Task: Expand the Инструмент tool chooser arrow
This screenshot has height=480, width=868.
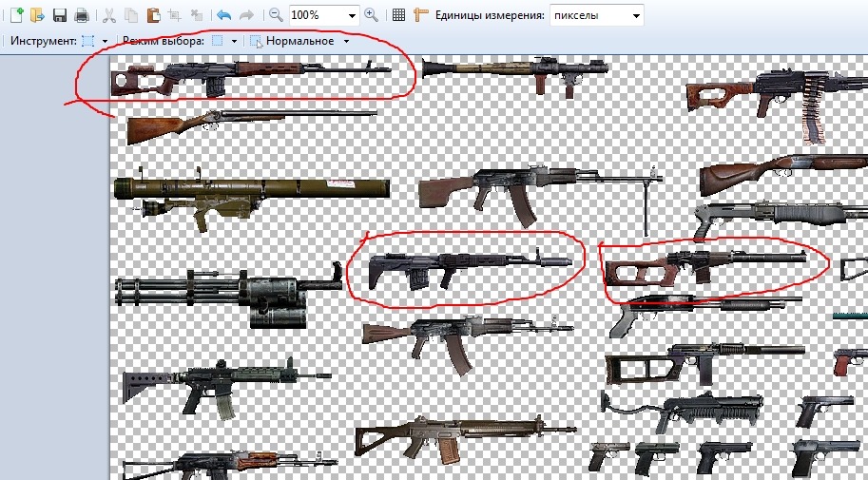Action: click(x=105, y=41)
